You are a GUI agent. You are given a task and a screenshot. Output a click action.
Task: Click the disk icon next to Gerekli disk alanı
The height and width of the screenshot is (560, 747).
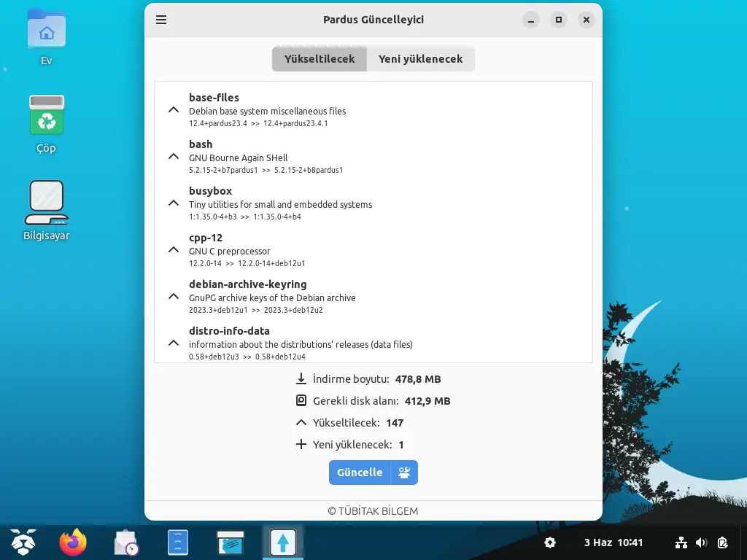(x=301, y=400)
